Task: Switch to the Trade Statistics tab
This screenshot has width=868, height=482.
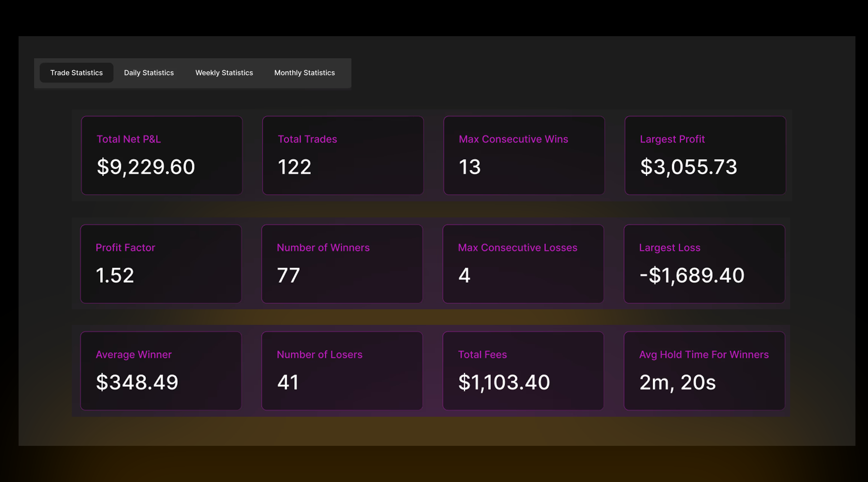Action: tap(76, 73)
